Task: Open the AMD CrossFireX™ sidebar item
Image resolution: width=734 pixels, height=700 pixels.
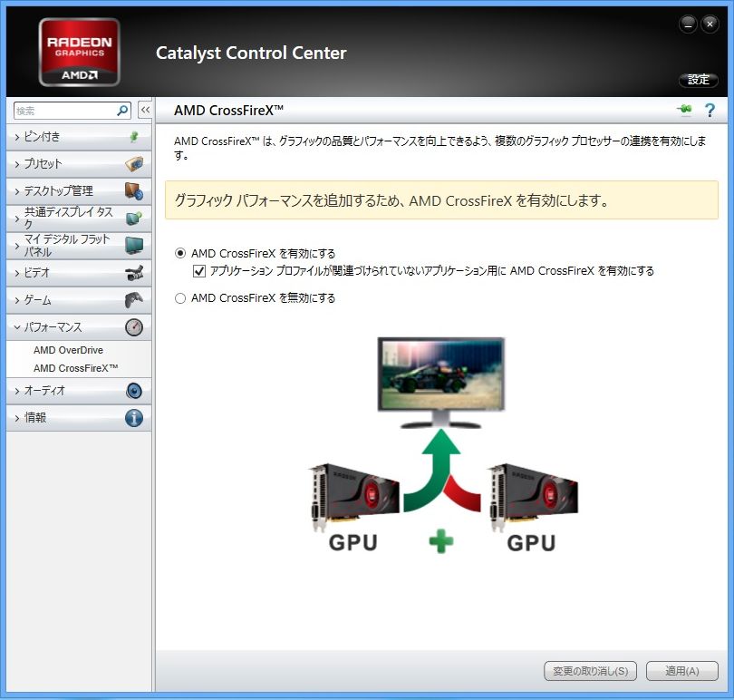Action: click(76, 368)
